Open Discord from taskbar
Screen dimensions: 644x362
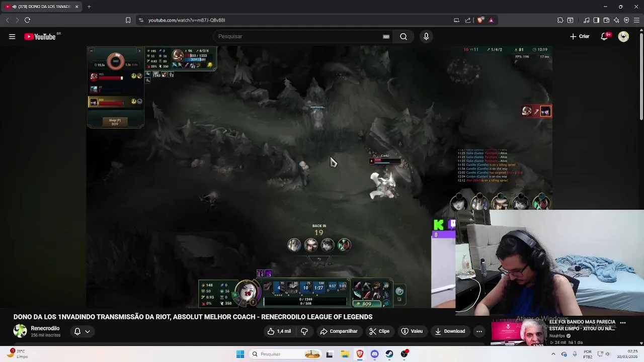click(375, 354)
